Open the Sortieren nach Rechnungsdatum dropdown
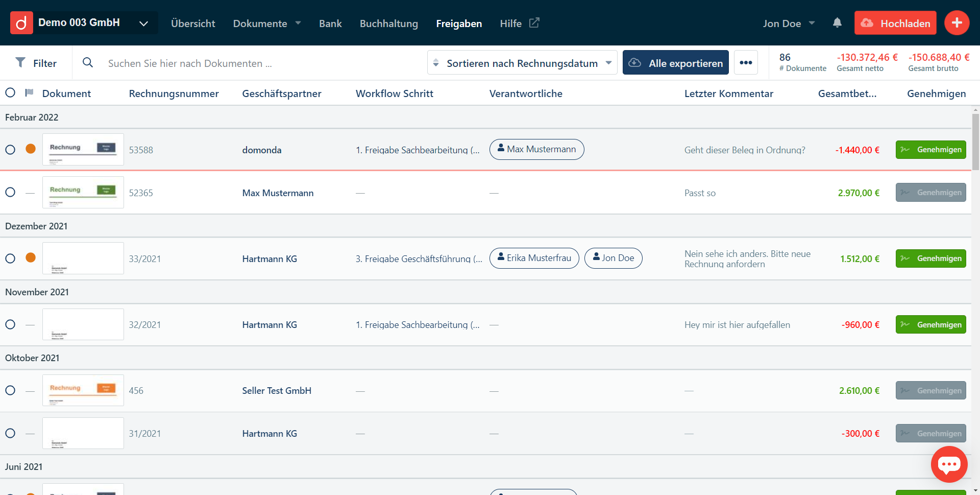The height and width of the screenshot is (495, 980). coord(522,63)
